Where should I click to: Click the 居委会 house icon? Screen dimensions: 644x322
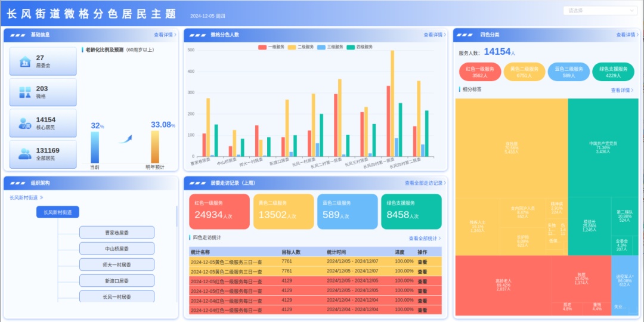25,61
